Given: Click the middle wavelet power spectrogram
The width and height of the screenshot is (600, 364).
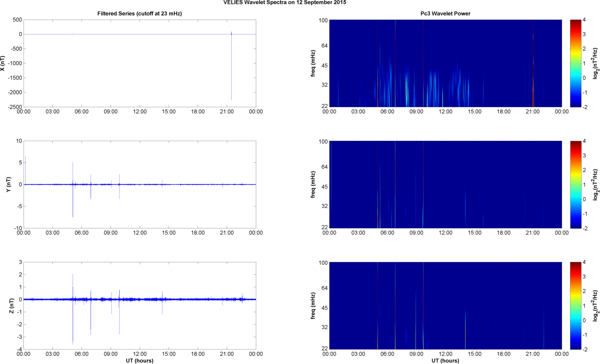Looking at the screenshot, I should pos(445,184).
